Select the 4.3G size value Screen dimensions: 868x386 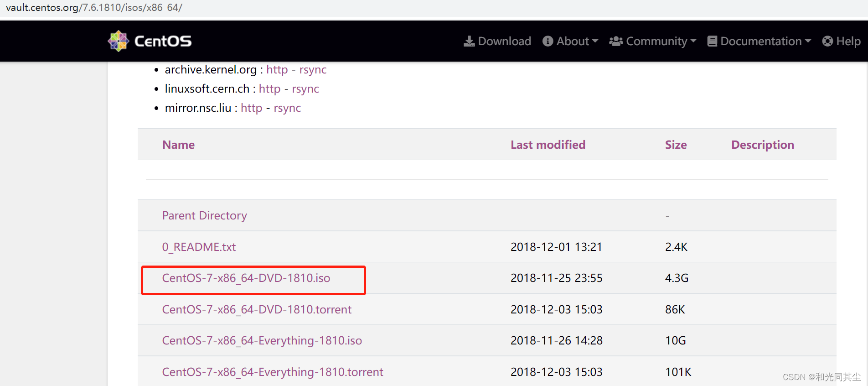(677, 278)
